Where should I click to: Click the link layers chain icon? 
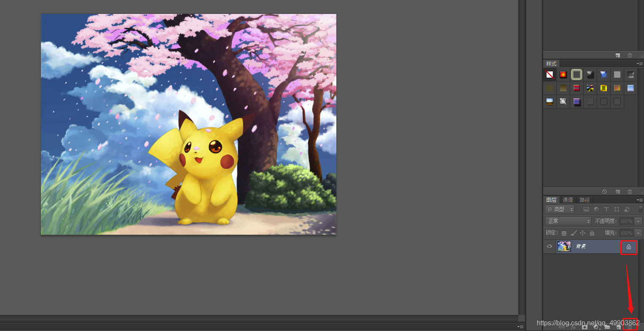click(562, 327)
